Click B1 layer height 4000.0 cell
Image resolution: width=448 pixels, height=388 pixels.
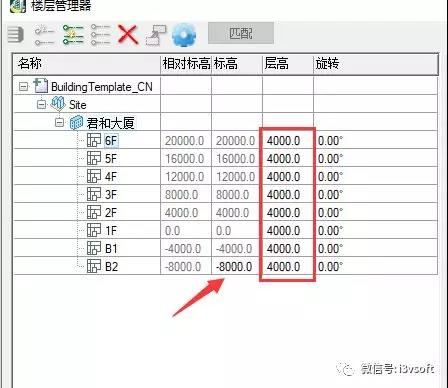click(x=288, y=249)
